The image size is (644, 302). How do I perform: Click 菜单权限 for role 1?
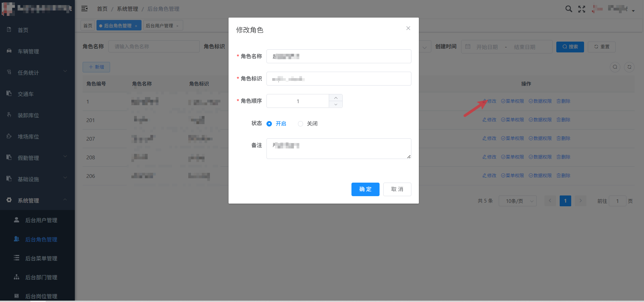coord(512,101)
